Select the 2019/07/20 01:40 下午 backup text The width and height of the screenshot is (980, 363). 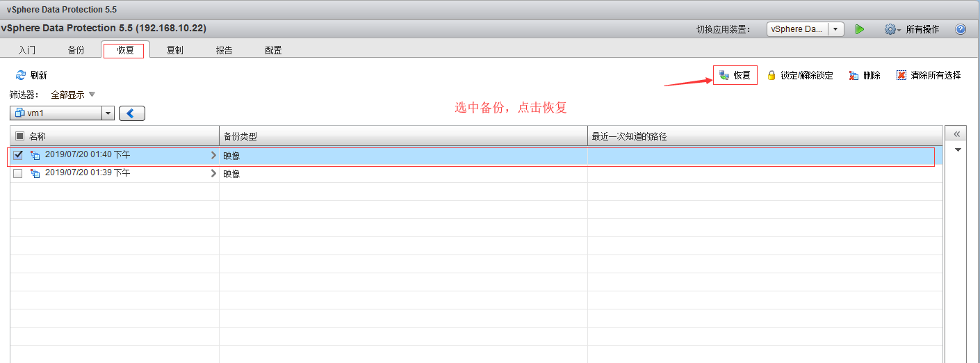(88, 155)
